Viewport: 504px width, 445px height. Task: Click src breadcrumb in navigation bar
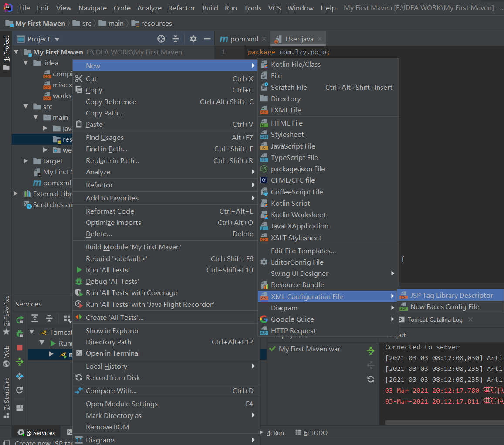(x=82, y=24)
